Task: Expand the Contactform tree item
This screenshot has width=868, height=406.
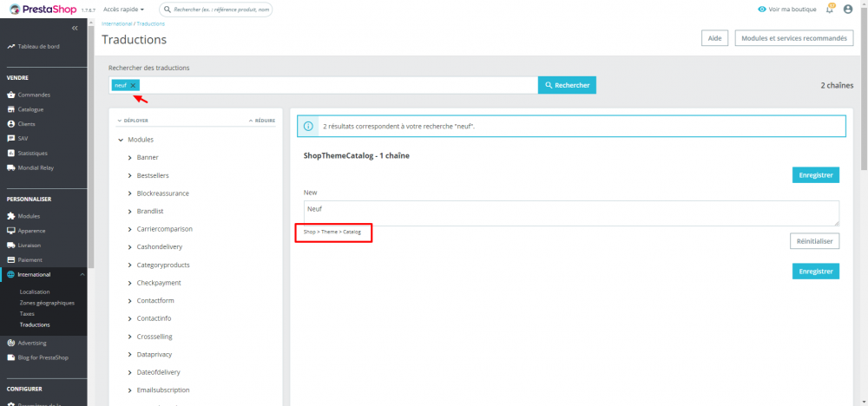Action: (129, 301)
